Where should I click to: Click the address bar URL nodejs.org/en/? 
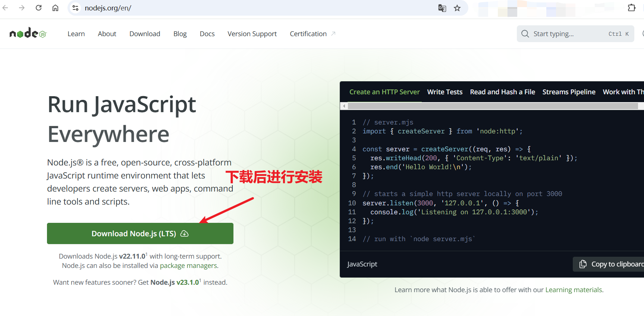108,8
